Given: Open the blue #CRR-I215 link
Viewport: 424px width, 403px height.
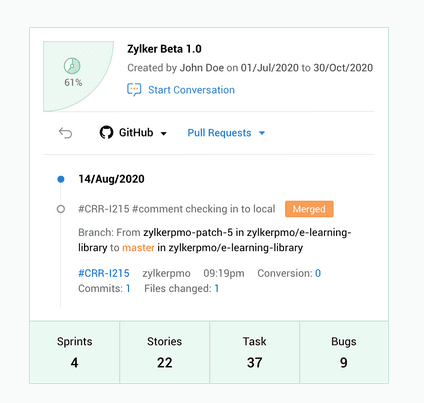Looking at the screenshot, I should click(x=104, y=273).
